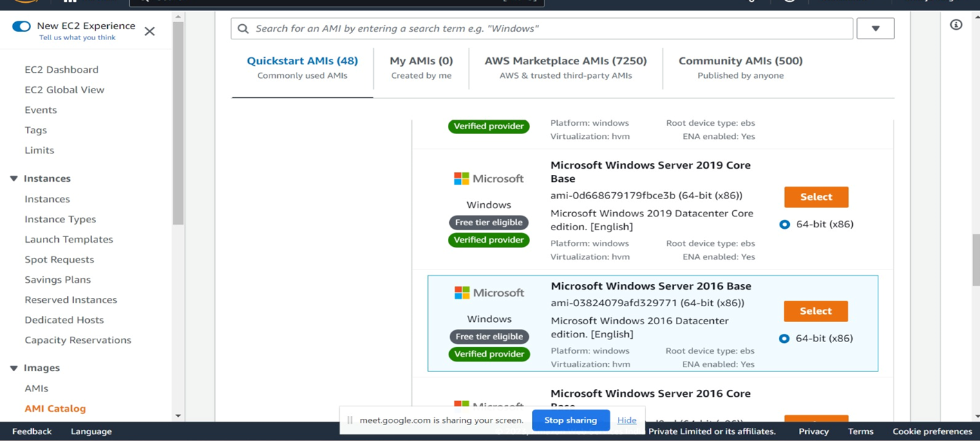Click Free tier eligible badge on 2019 Core
Viewport: 980px width, 441px height.
pos(489,222)
